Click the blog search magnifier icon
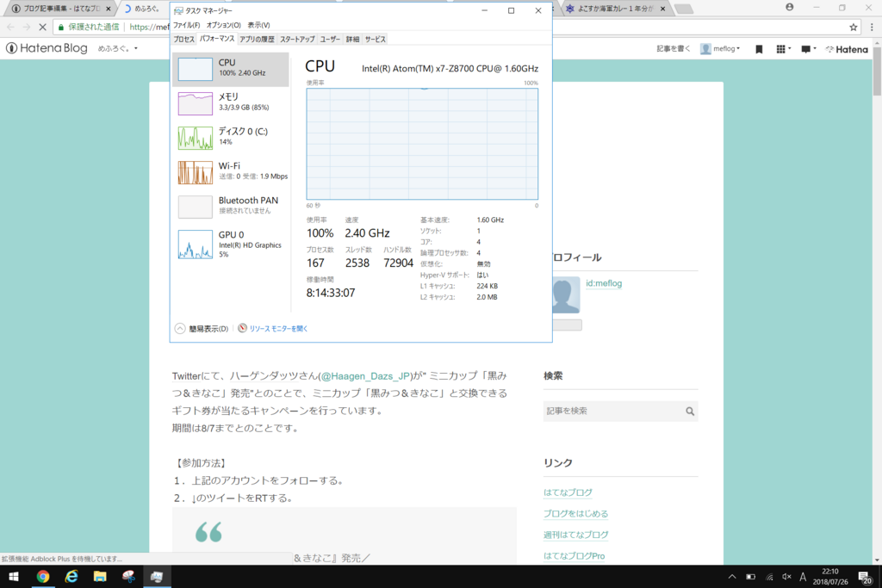Screen dimensions: 882x588 point(690,412)
